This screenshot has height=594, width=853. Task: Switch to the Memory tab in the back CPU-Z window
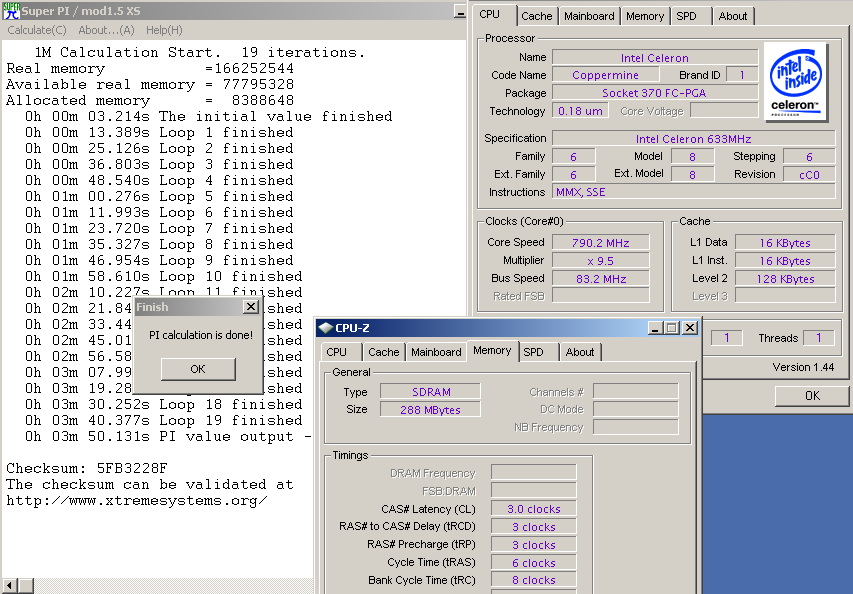(645, 16)
